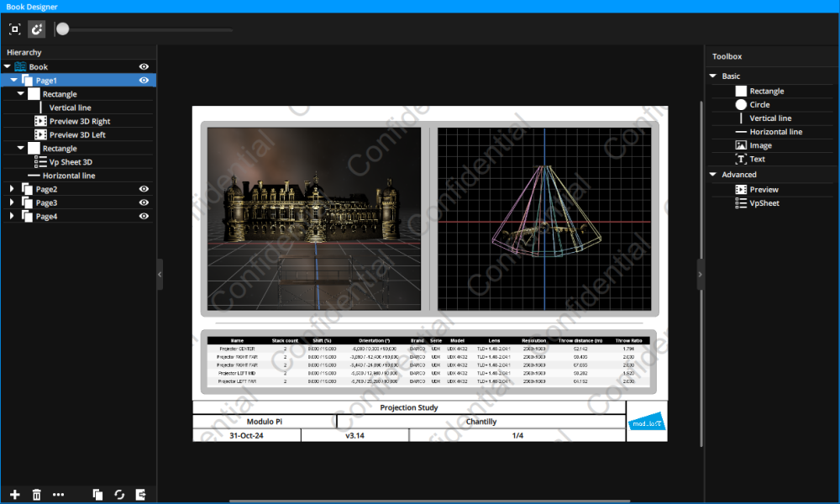The height and width of the screenshot is (504, 840).
Task: Click the Modulo Pi cell
Action: (x=265, y=422)
